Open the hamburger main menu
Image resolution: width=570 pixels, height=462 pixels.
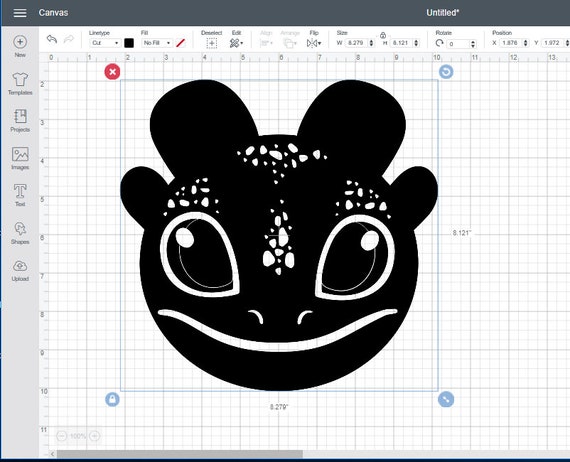[x=20, y=13]
